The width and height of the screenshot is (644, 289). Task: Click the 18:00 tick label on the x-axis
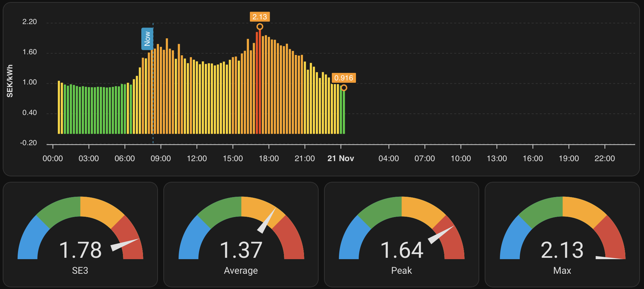[269, 158]
